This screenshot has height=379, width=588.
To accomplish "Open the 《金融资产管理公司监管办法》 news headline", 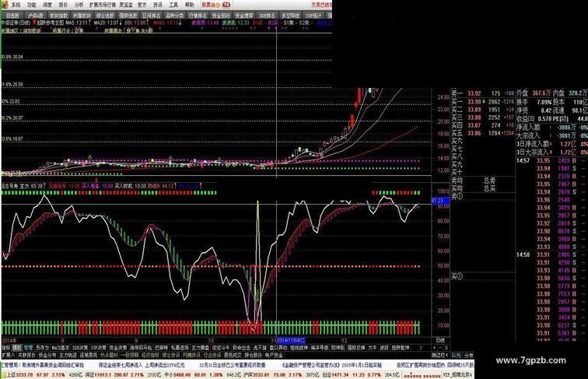I will point(331,365).
